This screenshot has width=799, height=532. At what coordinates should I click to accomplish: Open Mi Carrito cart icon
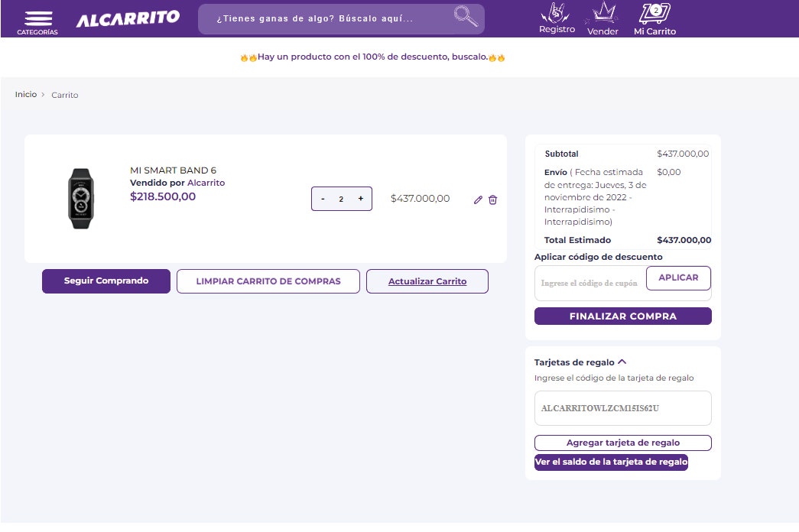click(x=654, y=19)
